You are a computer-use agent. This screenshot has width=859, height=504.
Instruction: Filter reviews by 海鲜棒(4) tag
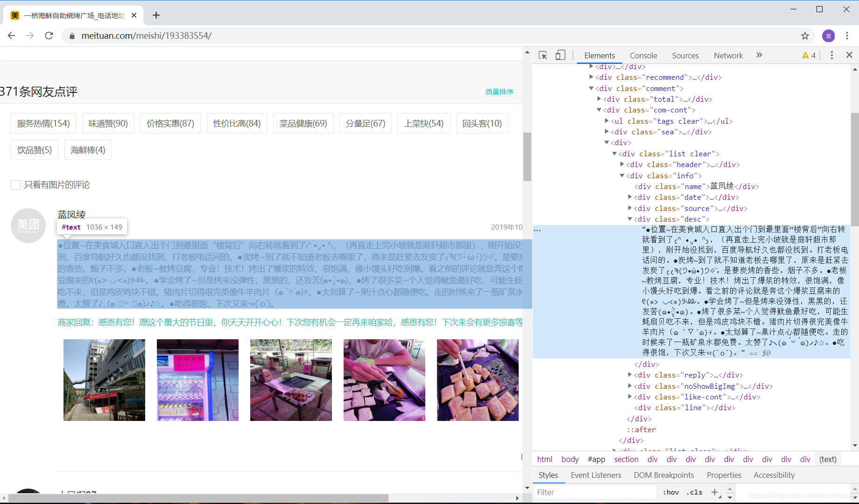tap(88, 150)
